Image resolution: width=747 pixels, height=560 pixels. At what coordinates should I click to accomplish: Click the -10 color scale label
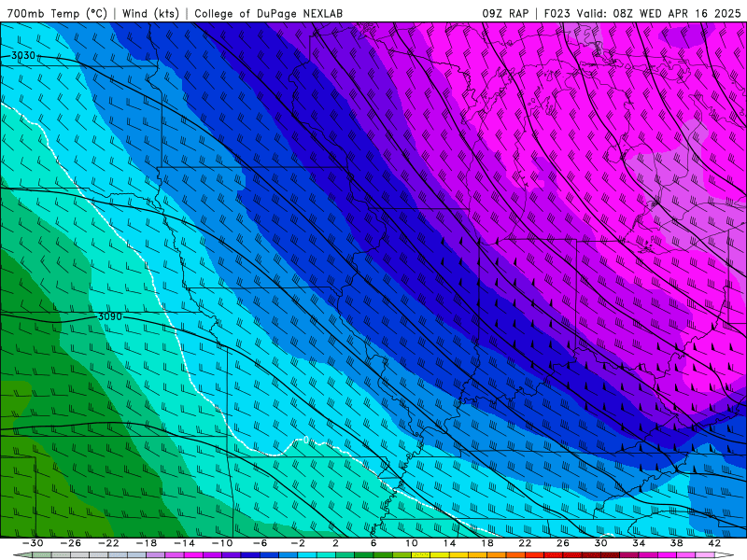coord(222,543)
